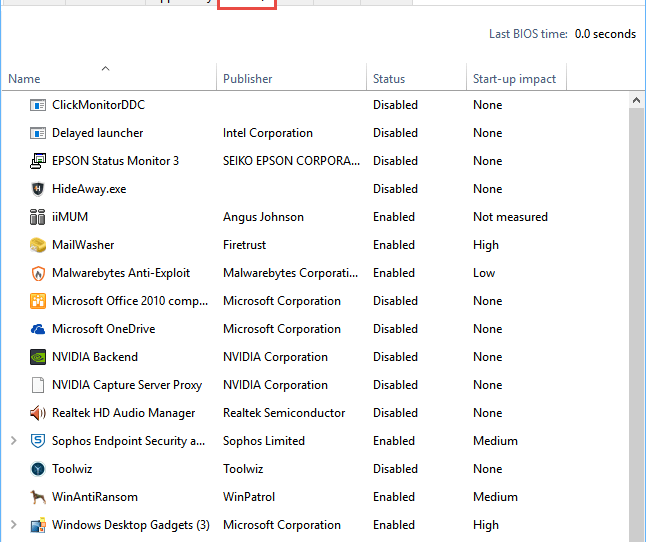Click the Windows Desktop Gadgets icon
The width and height of the screenshot is (646, 542).
[x=38, y=525]
